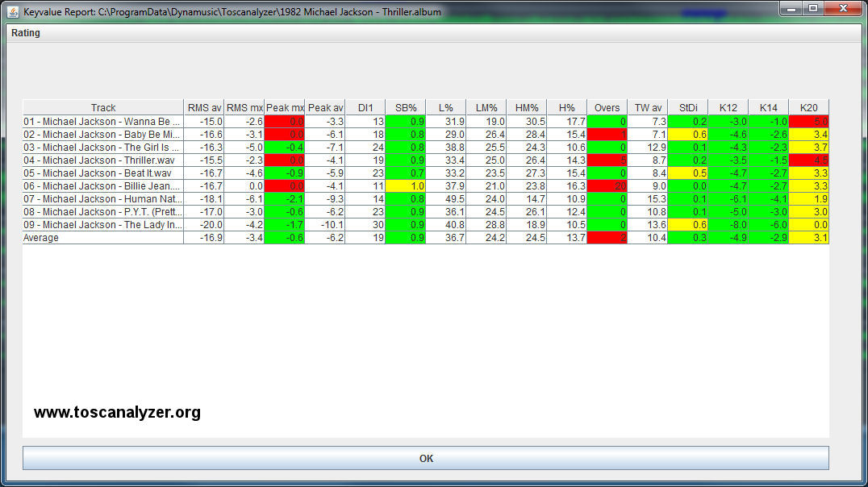The width and height of the screenshot is (868, 487).
Task: Click RMS av value -16.9 in Average row
Action: pos(204,238)
